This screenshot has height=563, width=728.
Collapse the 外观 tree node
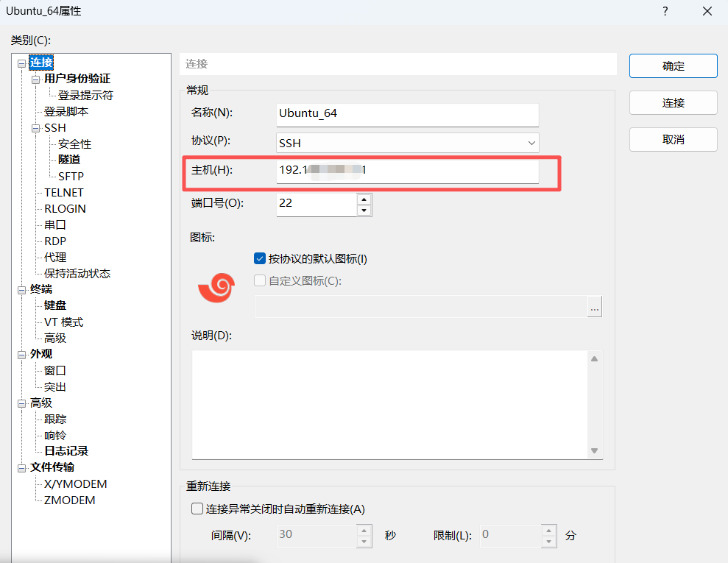[x=22, y=355]
